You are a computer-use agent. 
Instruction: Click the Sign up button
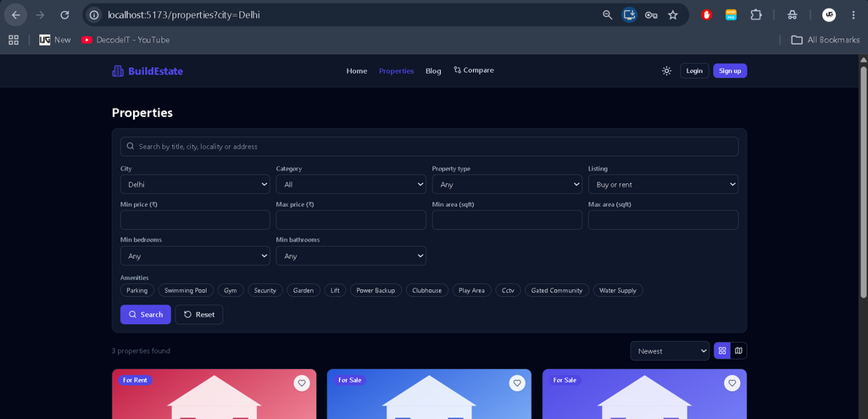(730, 71)
